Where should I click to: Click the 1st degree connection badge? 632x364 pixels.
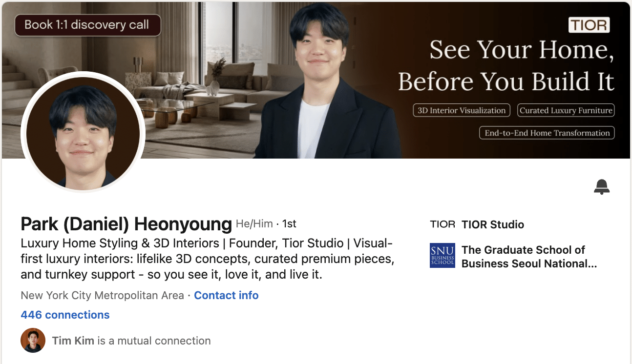(x=289, y=224)
